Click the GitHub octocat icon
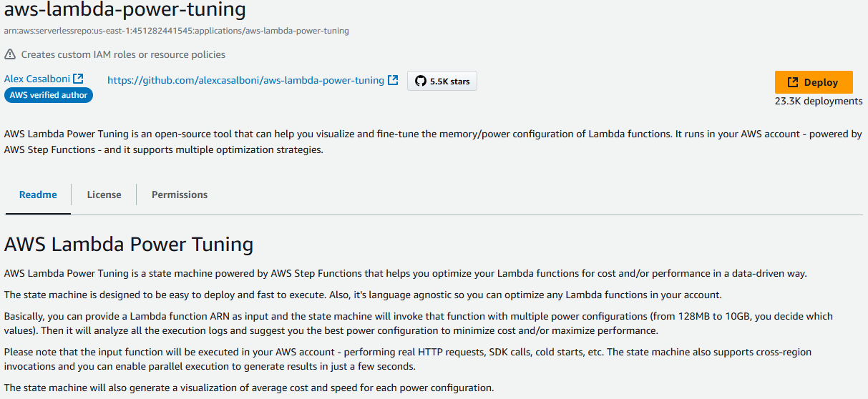This screenshot has width=868, height=399. coord(421,81)
